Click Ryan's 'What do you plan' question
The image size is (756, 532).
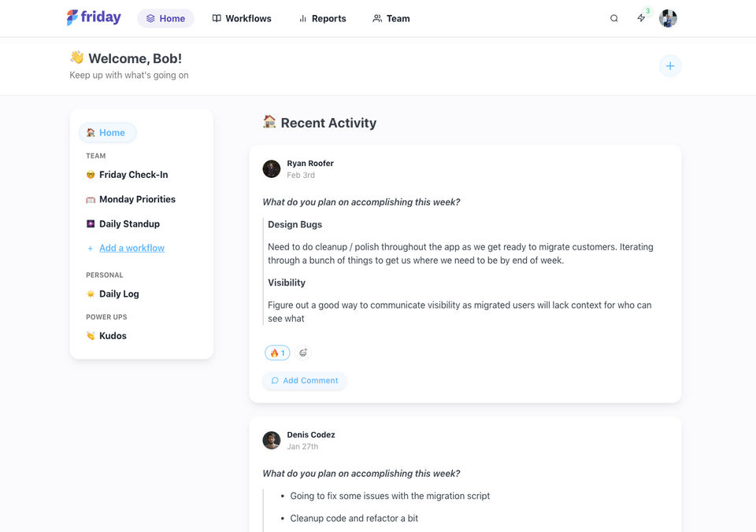(361, 202)
